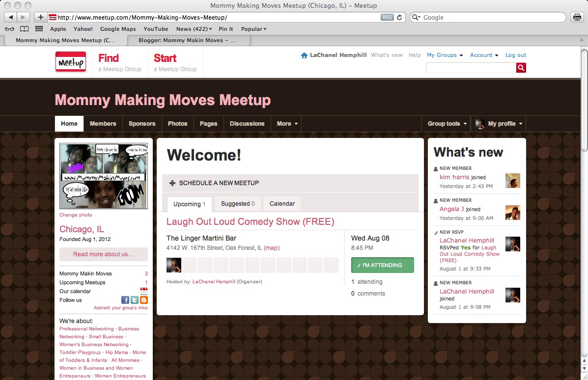Click the Meetup logo icon
This screenshot has height=380, width=588.
(x=71, y=62)
